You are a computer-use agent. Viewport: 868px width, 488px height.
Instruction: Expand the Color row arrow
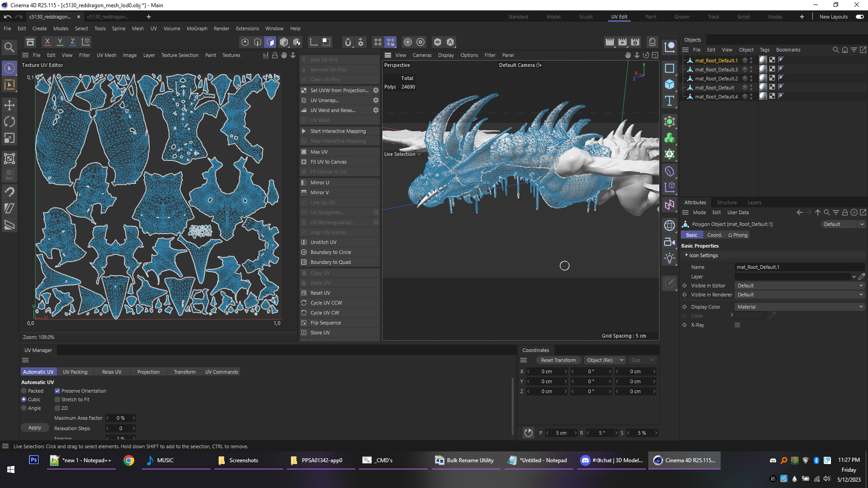click(732, 315)
